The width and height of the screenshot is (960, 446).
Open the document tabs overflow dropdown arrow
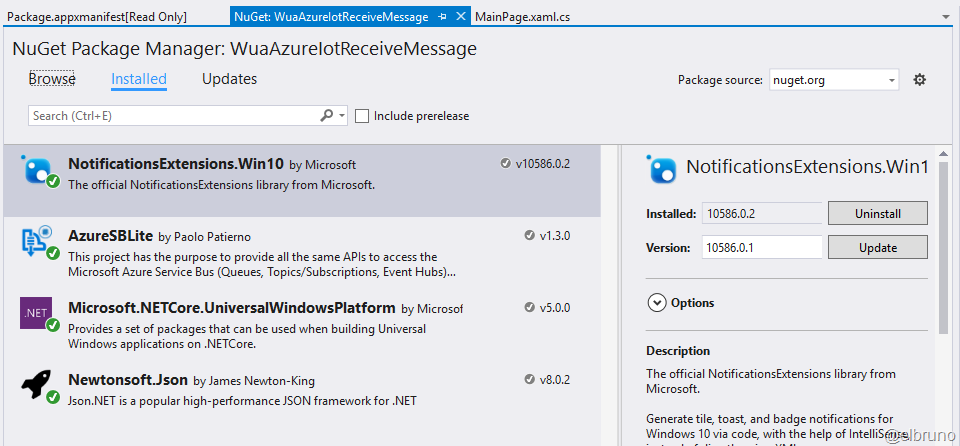click(x=946, y=17)
